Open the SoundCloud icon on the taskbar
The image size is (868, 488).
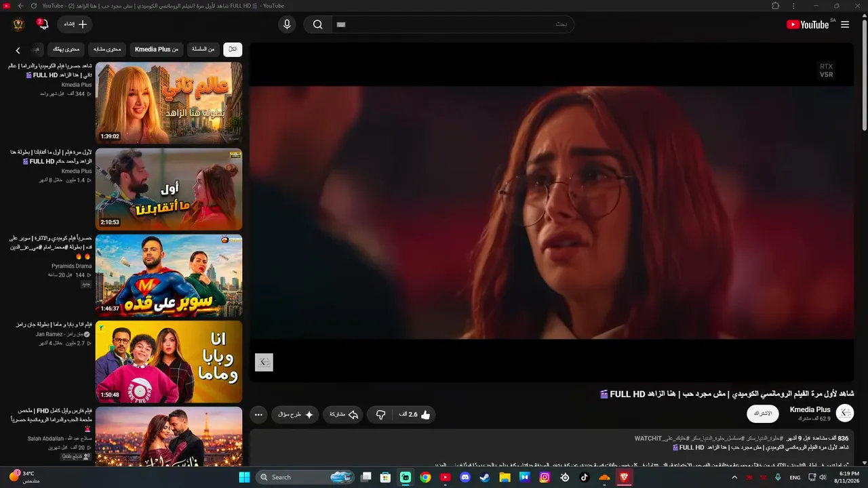tap(604, 477)
